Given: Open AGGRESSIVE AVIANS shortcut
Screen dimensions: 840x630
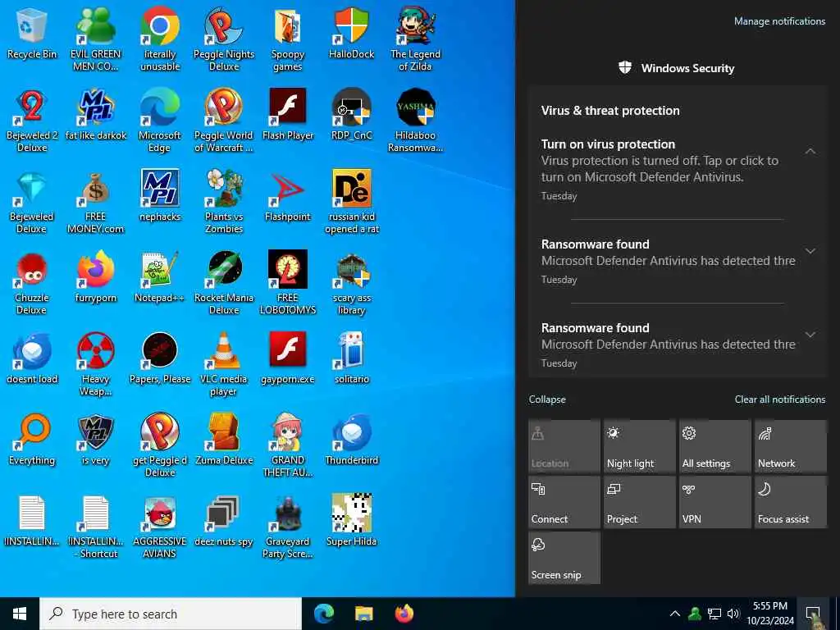Looking at the screenshot, I should click(160, 526).
